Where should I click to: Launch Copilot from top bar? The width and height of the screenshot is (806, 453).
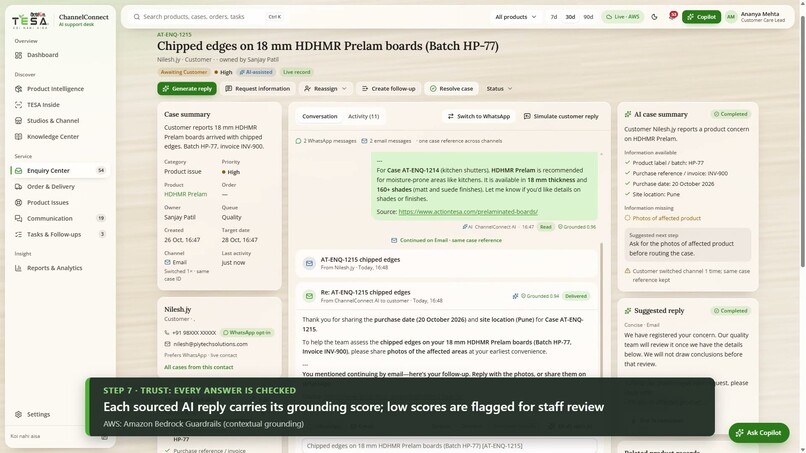[701, 17]
